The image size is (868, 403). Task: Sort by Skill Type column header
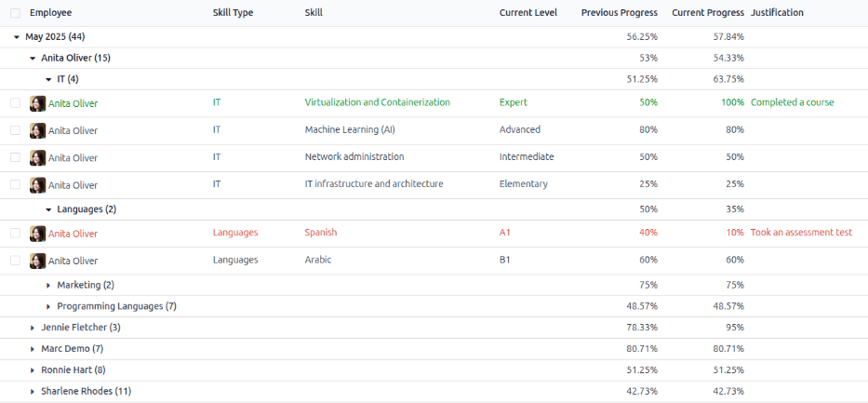(233, 13)
